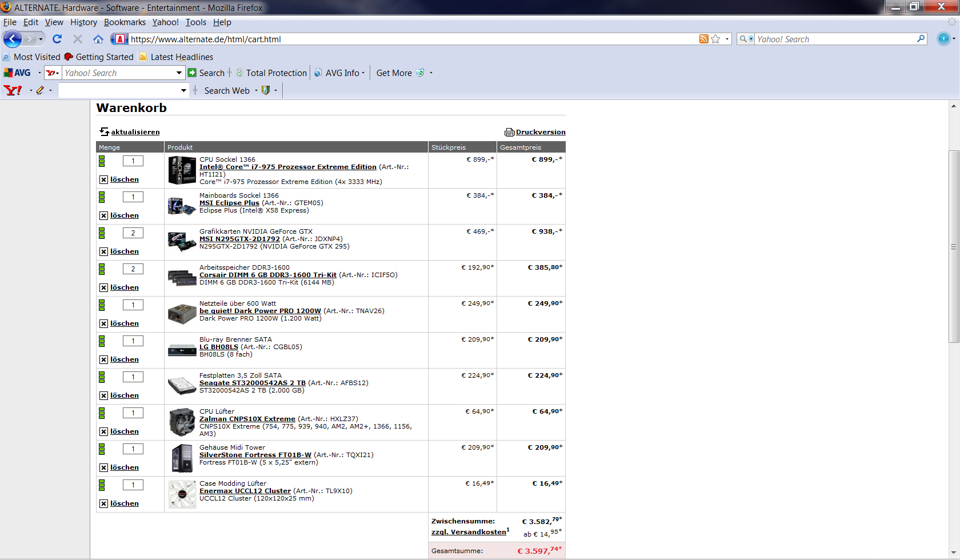This screenshot has height=560, width=960.
Task: Click the refresh icon beside aktualisieren
Action: [104, 131]
